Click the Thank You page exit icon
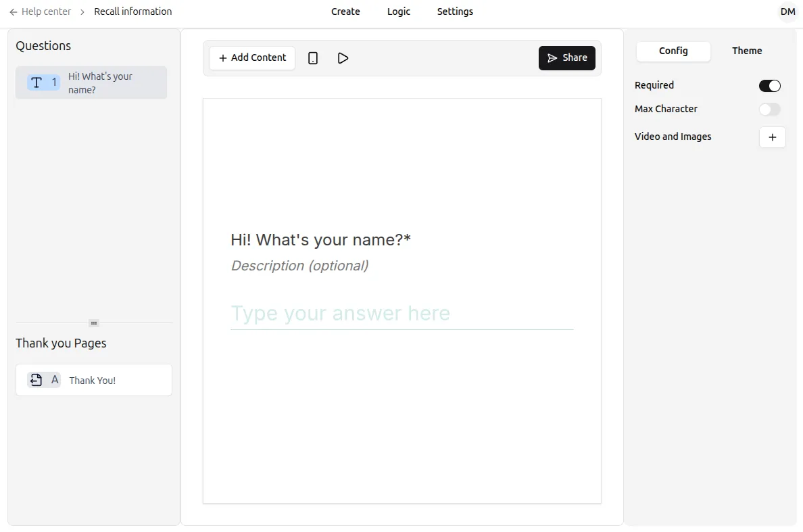The width and height of the screenshot is (803, 532). point(36,380)
